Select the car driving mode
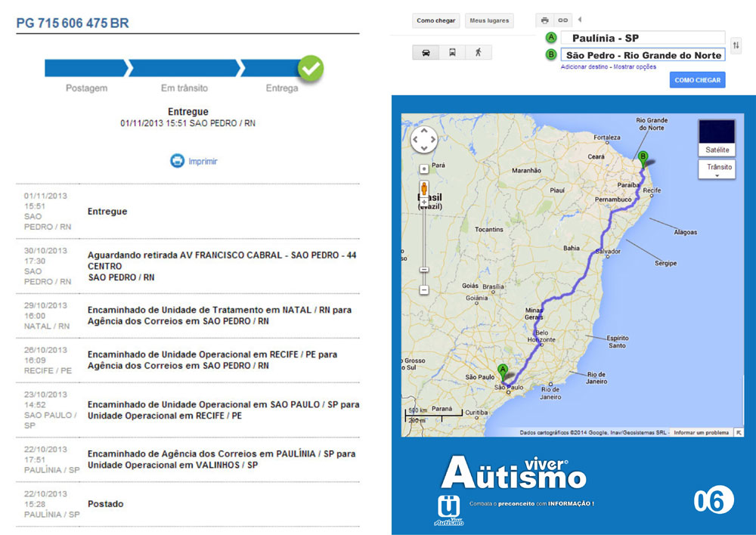756x535 pixels. [426, 53]
